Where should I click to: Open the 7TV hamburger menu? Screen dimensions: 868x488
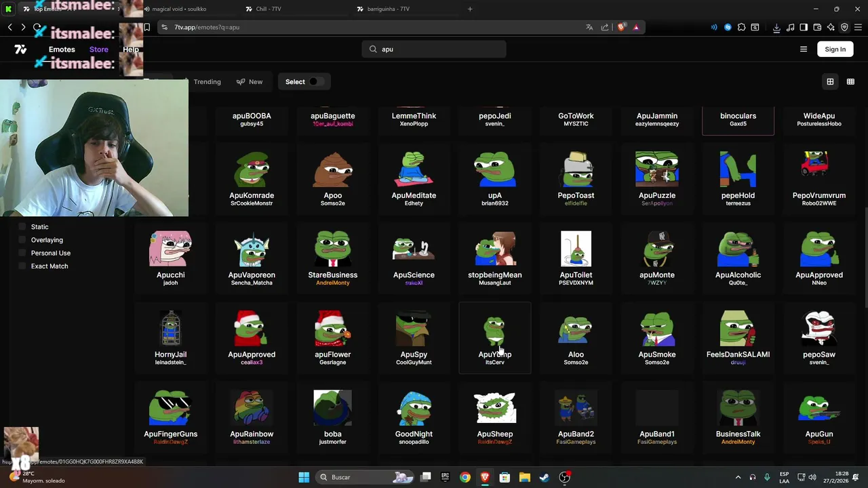[x=804, y=49]
